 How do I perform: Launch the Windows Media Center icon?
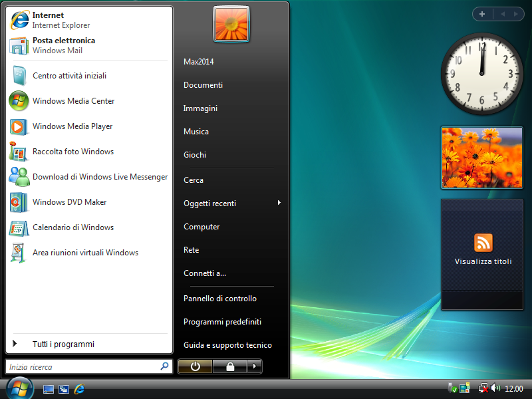click(19, 101)
